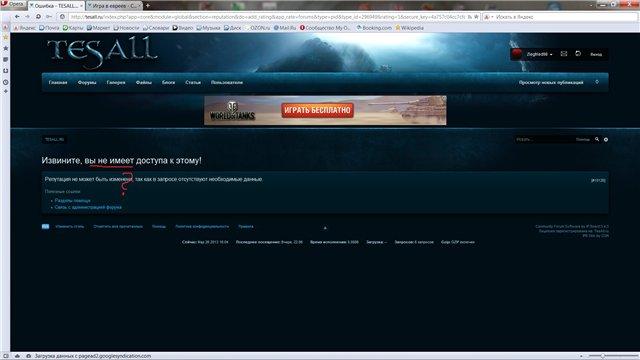Open the Пользователи menu item
This screenshot has height=360, width=640.
point(227,82)
